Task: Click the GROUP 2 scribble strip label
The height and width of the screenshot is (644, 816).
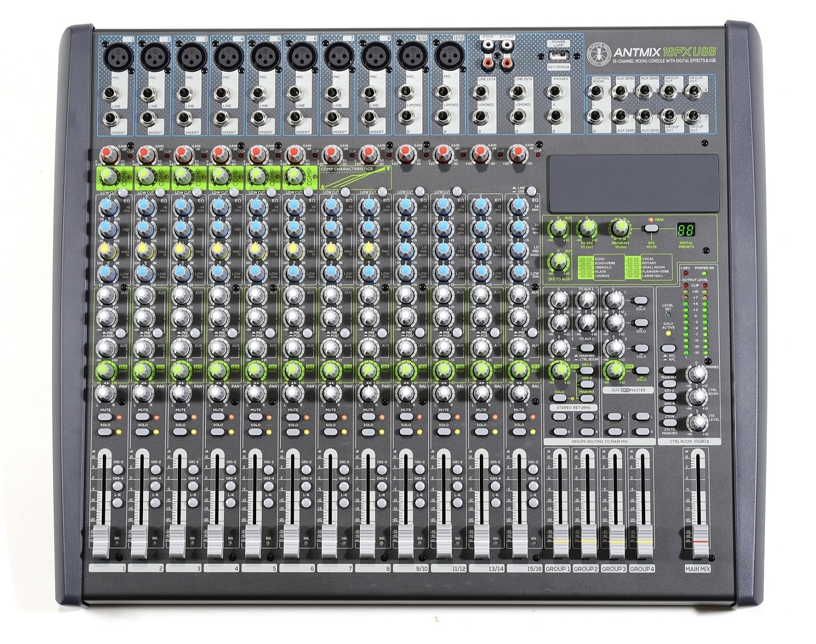Action: [586, 568]
